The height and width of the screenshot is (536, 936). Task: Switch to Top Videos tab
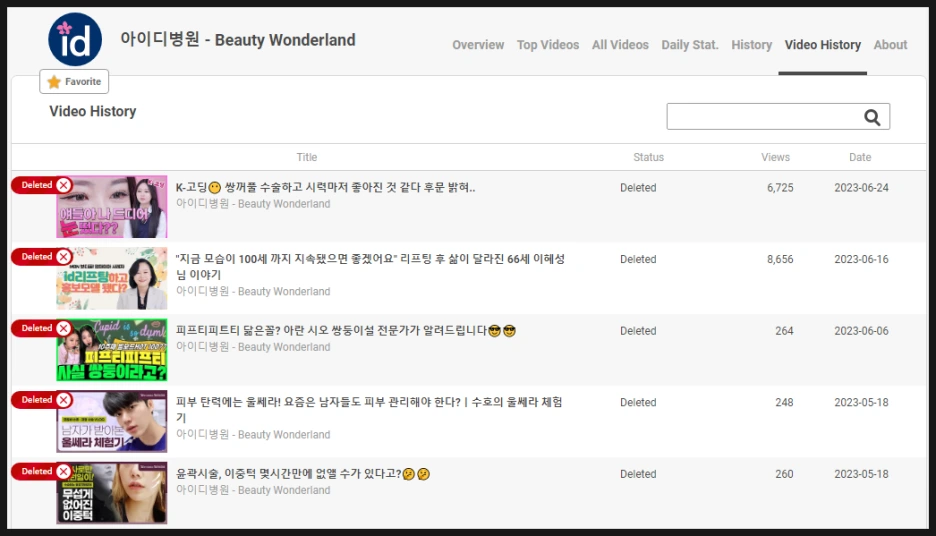[x=548, y=45]
